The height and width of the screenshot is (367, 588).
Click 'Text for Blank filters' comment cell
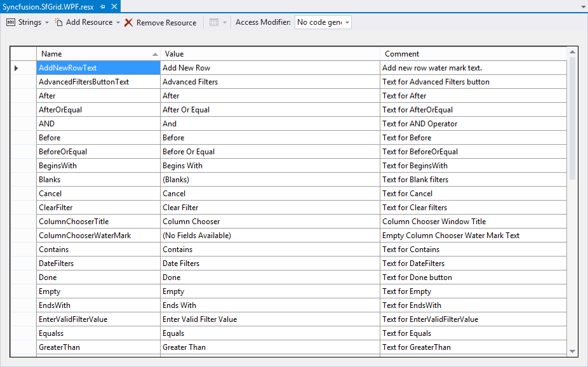coord(473,180)
